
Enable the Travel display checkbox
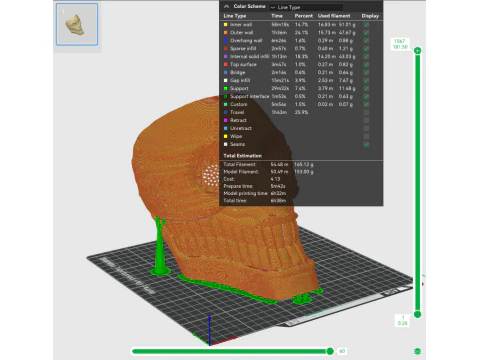(x=366, y=112)
